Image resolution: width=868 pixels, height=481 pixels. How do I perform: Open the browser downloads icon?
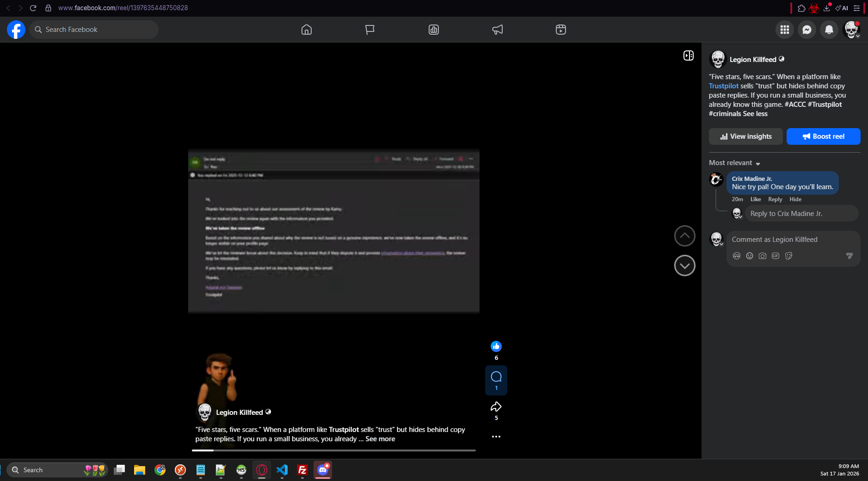827,8
